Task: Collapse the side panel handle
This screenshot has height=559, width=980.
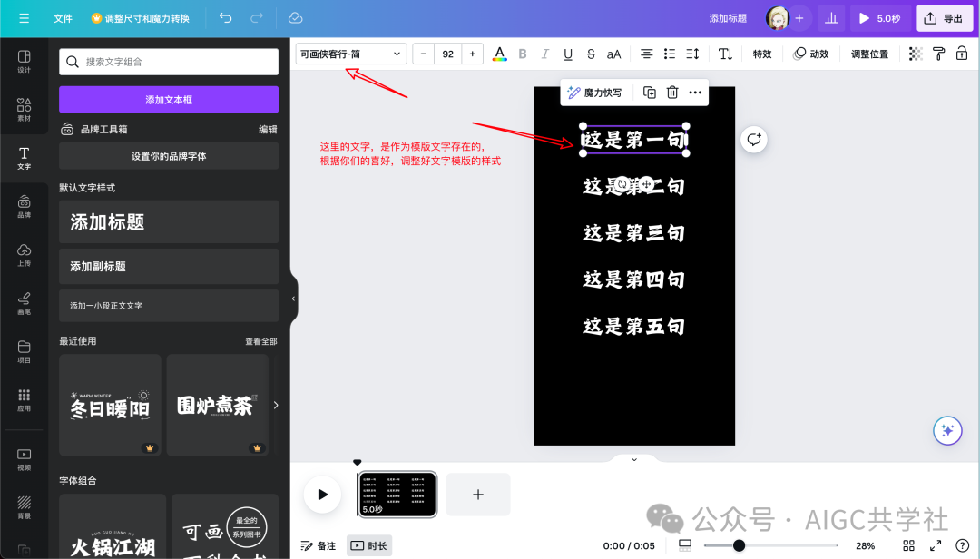Action: click(293, 299)
